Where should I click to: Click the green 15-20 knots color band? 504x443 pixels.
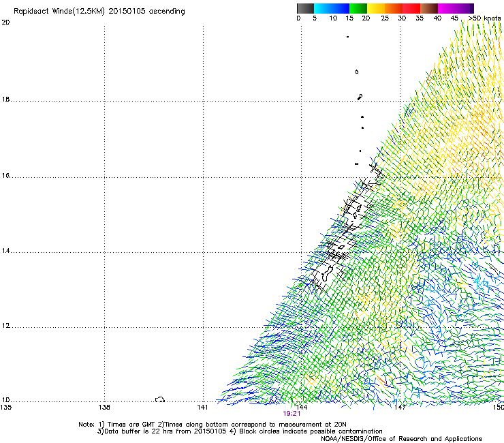pos(358,8)
